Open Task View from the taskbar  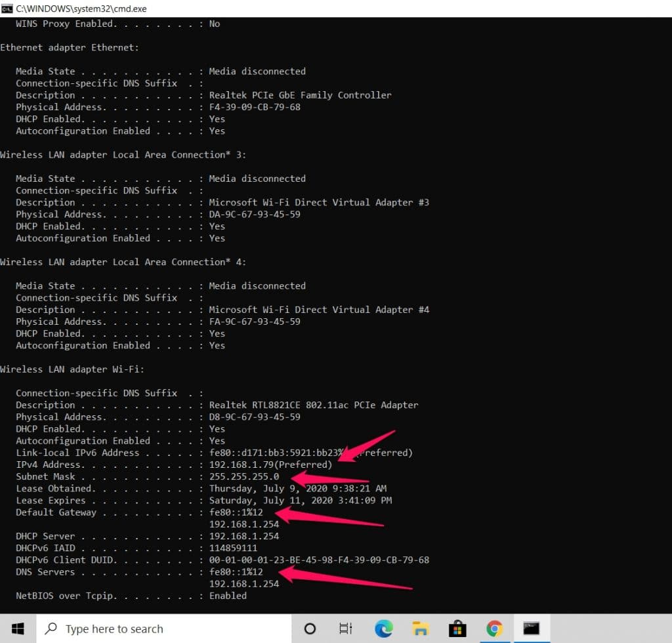(346, 629)
